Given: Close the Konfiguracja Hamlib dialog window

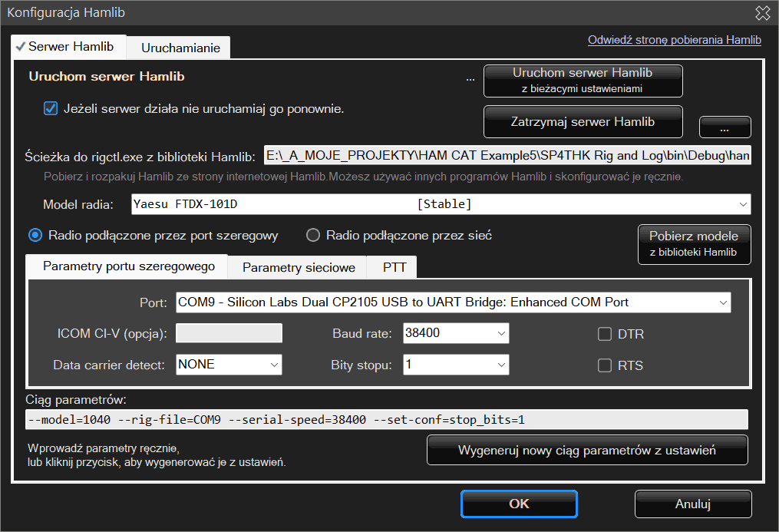Looking at the screenshot, I should pos(762,12).
